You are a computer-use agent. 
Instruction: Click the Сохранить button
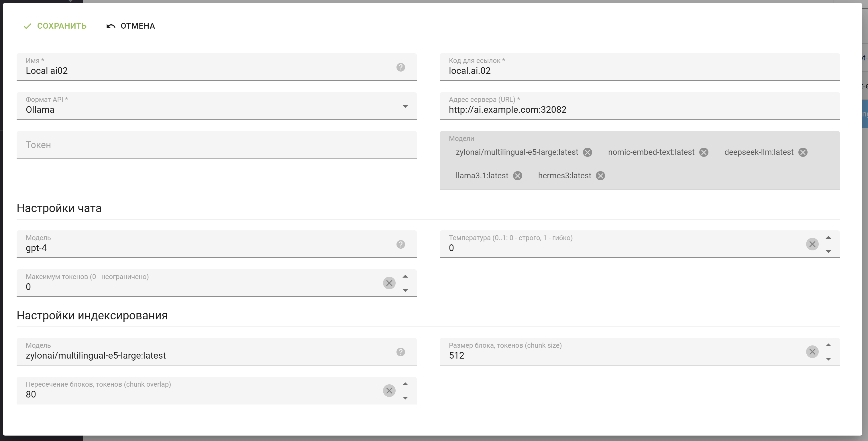55,26
